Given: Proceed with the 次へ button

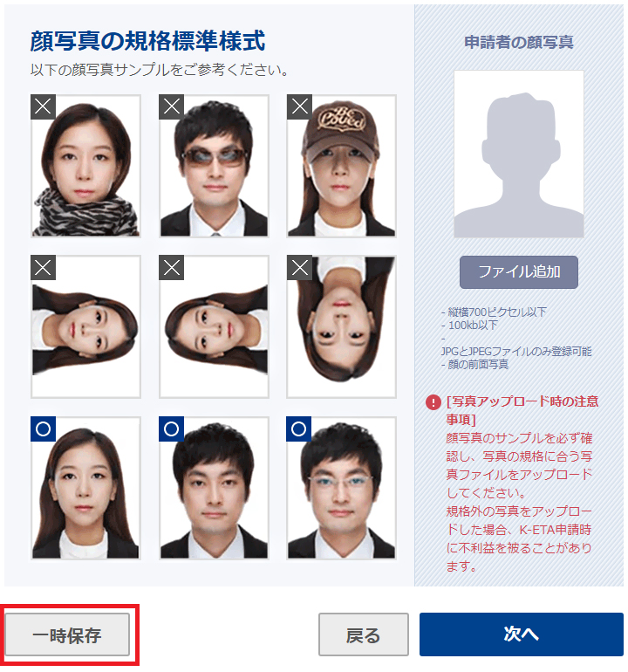Looking at the screenshot, I should (x=522, y=634).
